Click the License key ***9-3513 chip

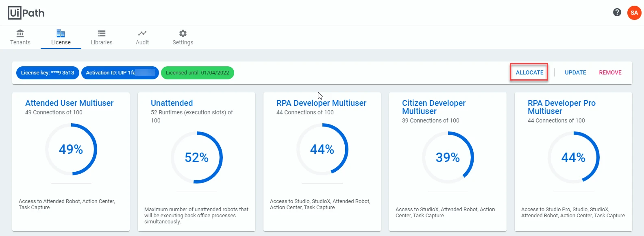point(48,73)
